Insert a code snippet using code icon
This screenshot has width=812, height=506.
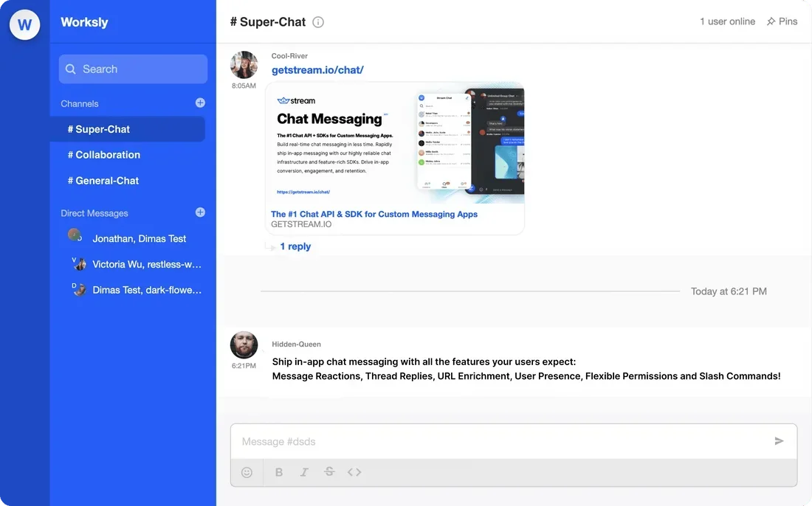tap(354, 471)
